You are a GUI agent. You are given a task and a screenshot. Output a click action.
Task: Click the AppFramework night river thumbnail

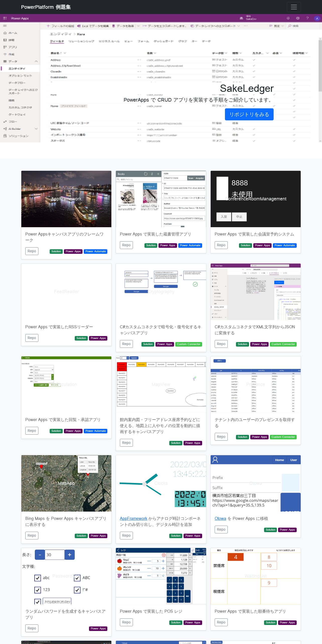coord(66,199)
